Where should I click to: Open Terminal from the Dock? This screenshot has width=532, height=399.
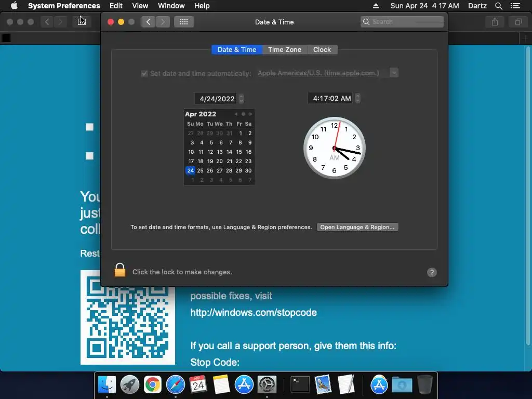(300, 384)
